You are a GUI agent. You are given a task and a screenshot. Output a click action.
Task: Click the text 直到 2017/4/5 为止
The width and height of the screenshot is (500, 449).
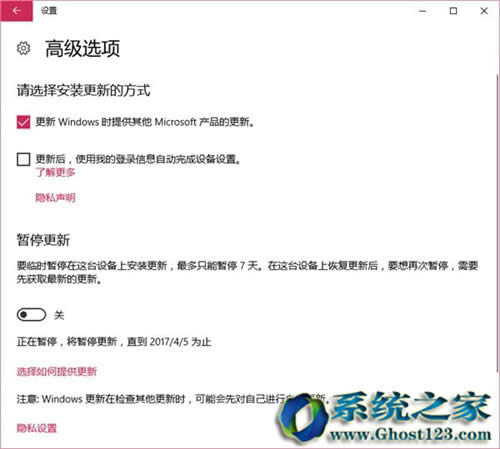pos(169,342)
